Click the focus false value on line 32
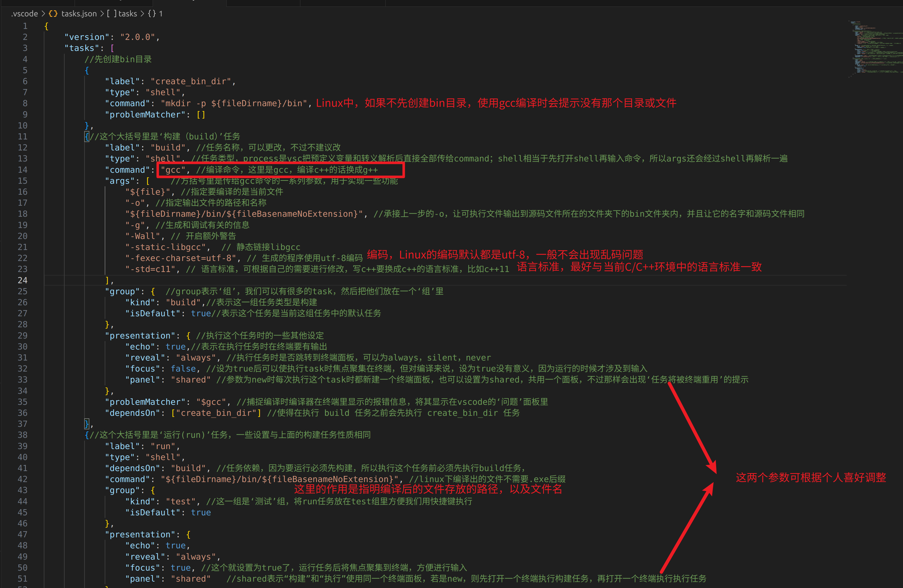The image size is (903, 588). (x=183, y=369)
